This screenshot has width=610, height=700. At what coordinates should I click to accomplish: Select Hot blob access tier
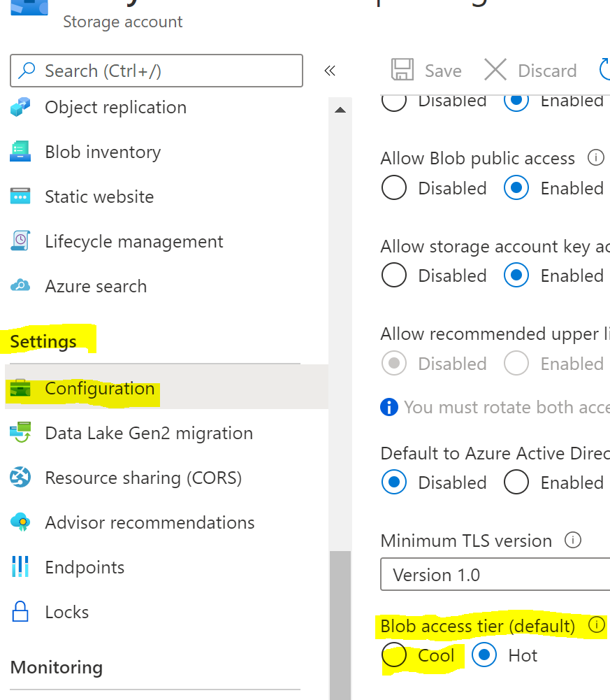484,655
